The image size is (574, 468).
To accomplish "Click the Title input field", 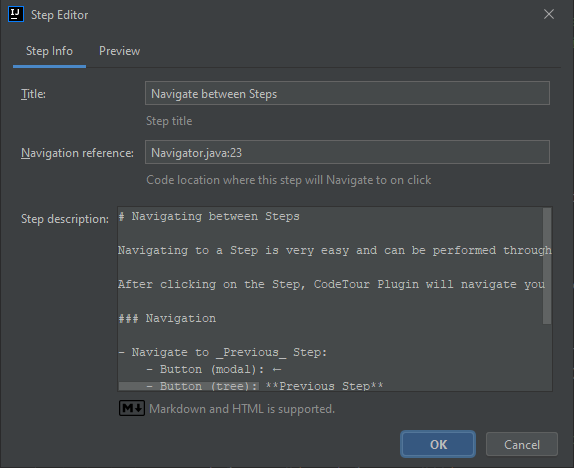I will pos(347,93).
